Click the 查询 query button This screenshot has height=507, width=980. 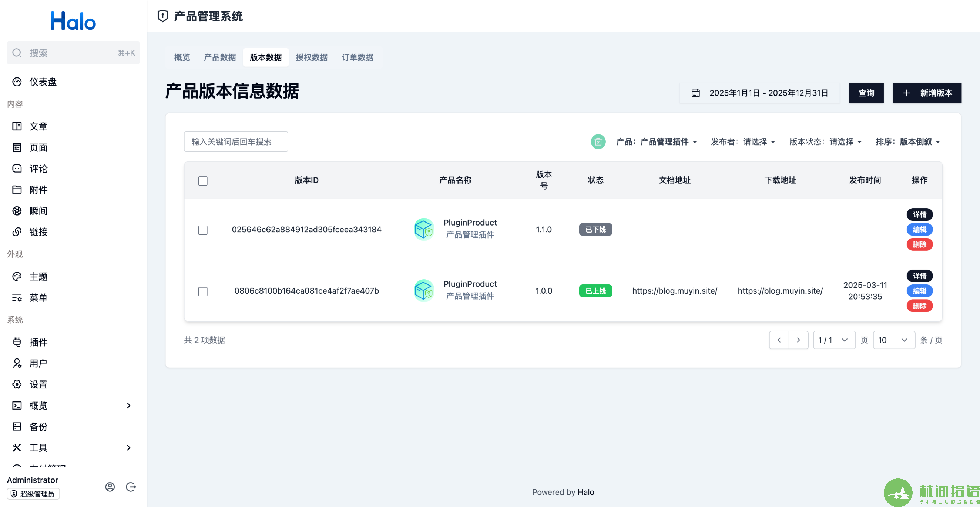tap(866, 93)
